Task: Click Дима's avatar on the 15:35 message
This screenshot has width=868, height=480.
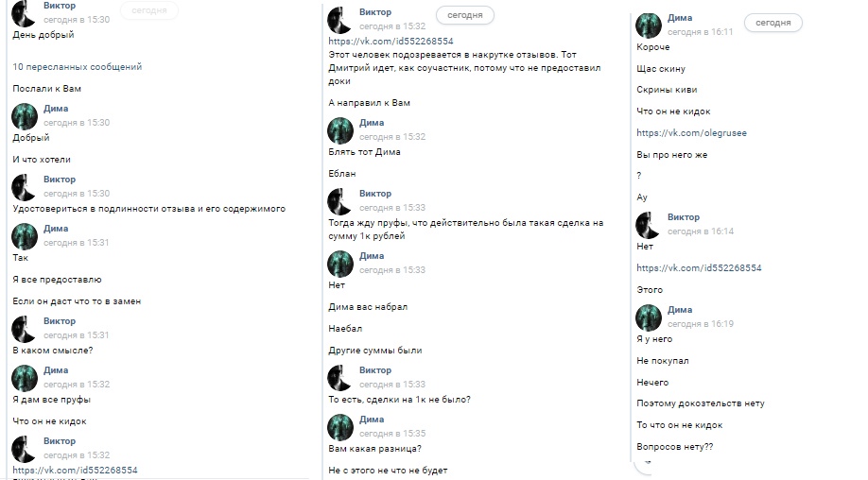Action: click(340, 427)
